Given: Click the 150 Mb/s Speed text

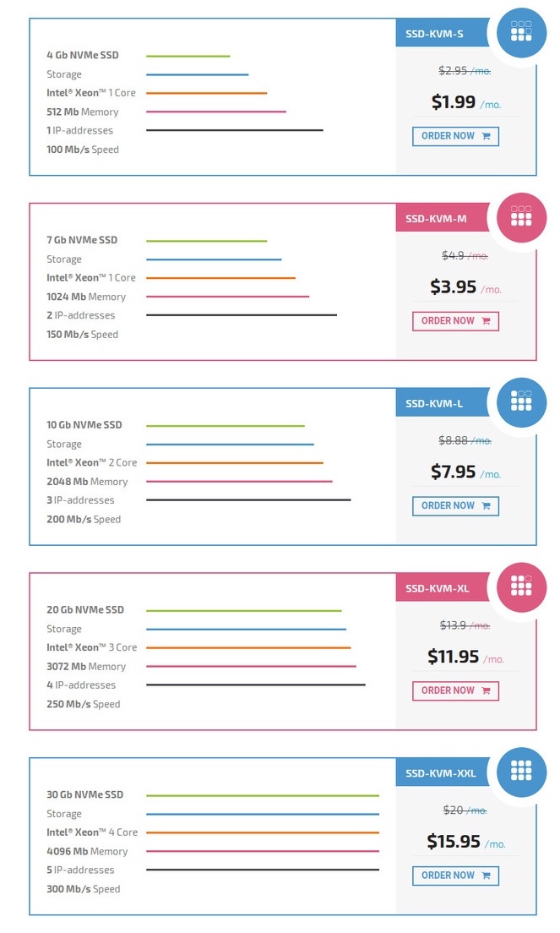Looking at the screenshot, I should [83, 335].
